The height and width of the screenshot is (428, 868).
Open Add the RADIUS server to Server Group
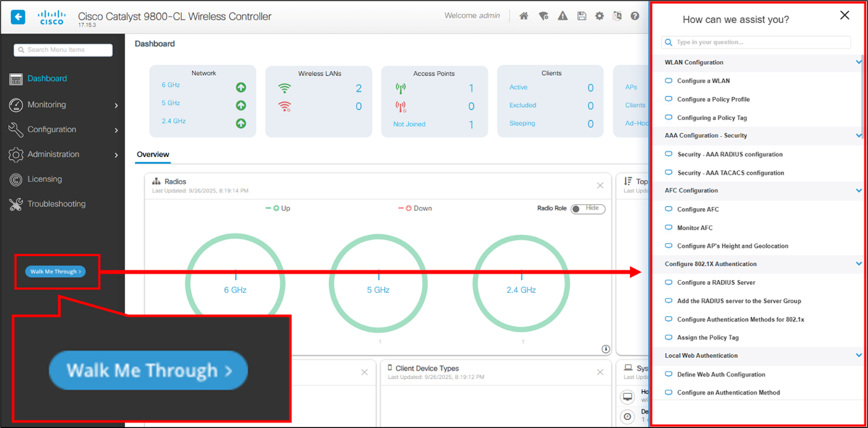tap(739, 301)
